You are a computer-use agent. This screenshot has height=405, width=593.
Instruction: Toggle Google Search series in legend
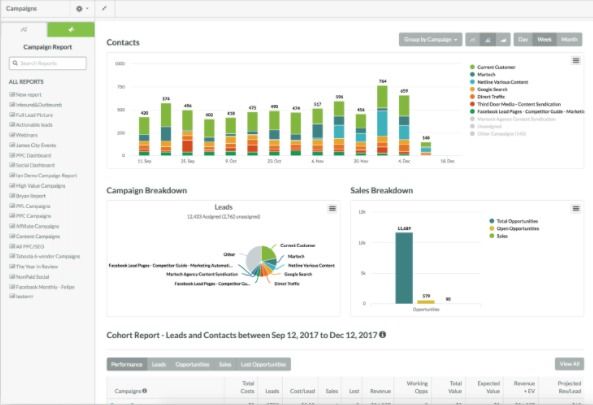pyautogui.click(x=489, y=89)
